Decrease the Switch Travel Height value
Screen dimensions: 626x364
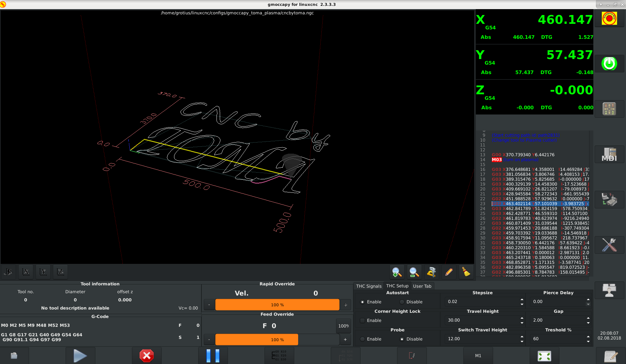[x=522, y=341]
